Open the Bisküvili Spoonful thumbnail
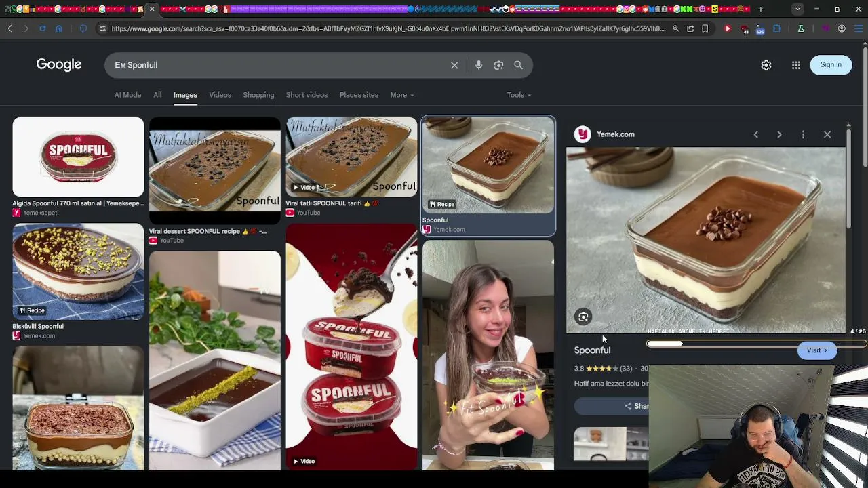 (x=78, y=272)
